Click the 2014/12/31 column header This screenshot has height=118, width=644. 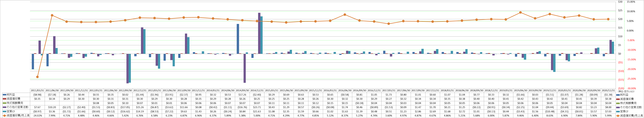click(x=257, y=90)
